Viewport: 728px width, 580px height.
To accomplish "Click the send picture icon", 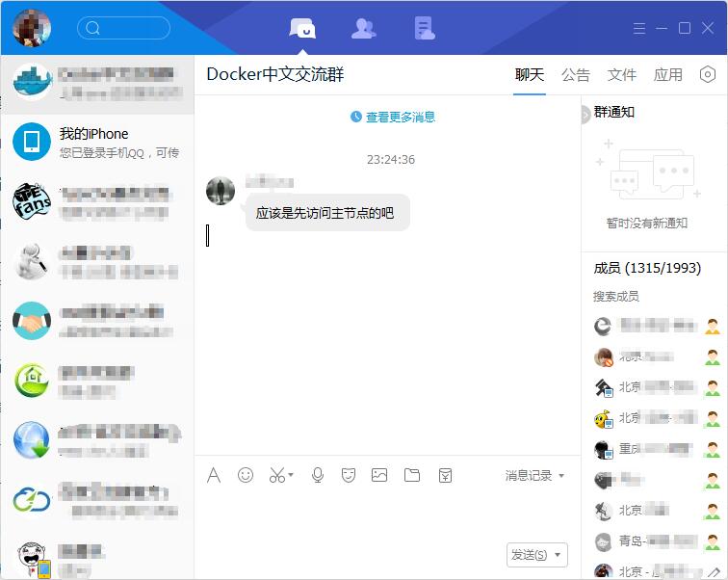I will (379, 475).
